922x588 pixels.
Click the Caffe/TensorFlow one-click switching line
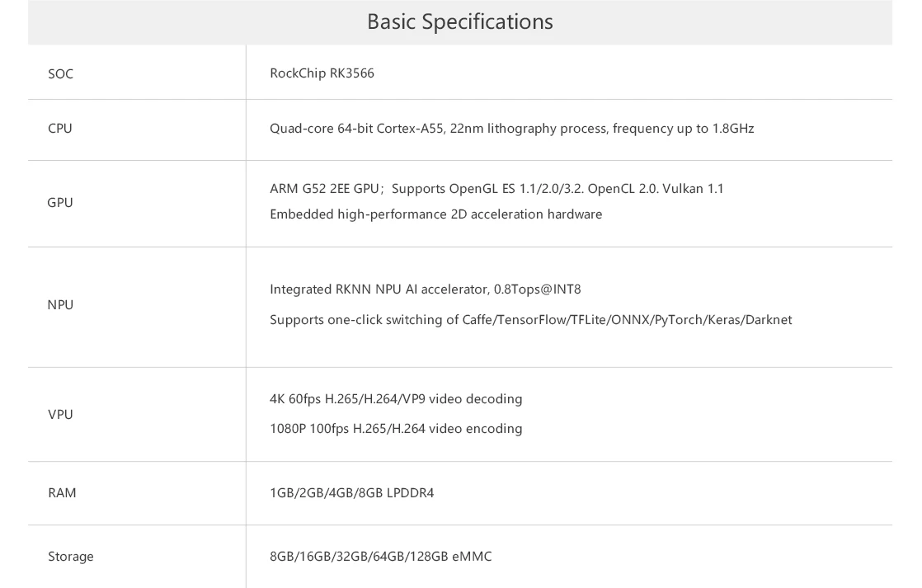(x=530, y=320)
